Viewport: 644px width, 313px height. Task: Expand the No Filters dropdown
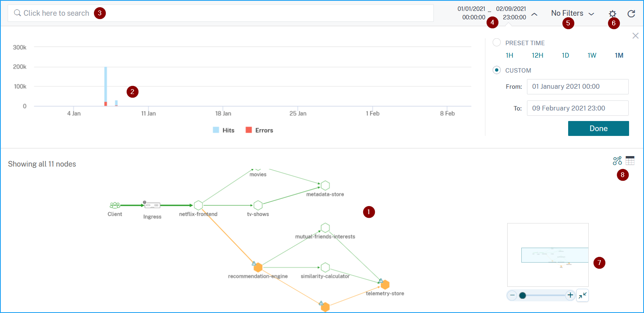573,13
